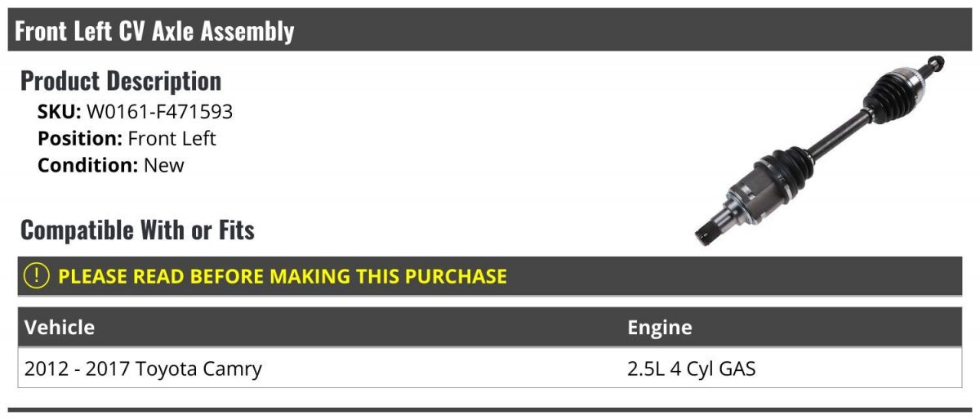This screenshot has height=420, width=980.
Task: Open the CV axle product image
Action: [820, 151]
